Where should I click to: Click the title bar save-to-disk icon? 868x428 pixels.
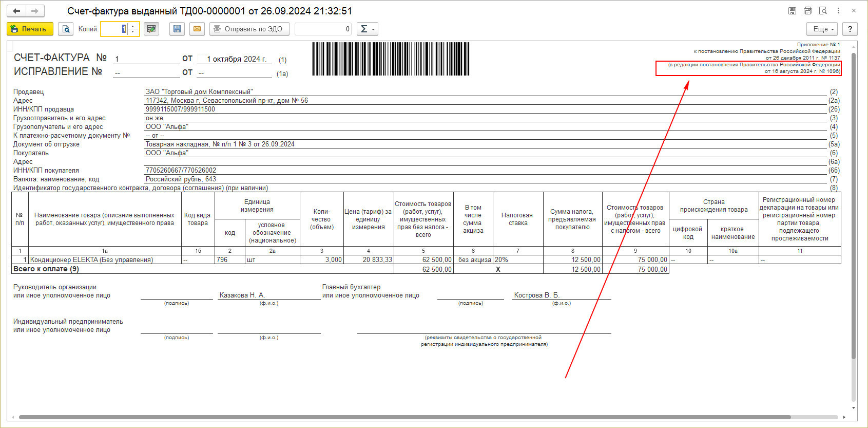(792, 11)
